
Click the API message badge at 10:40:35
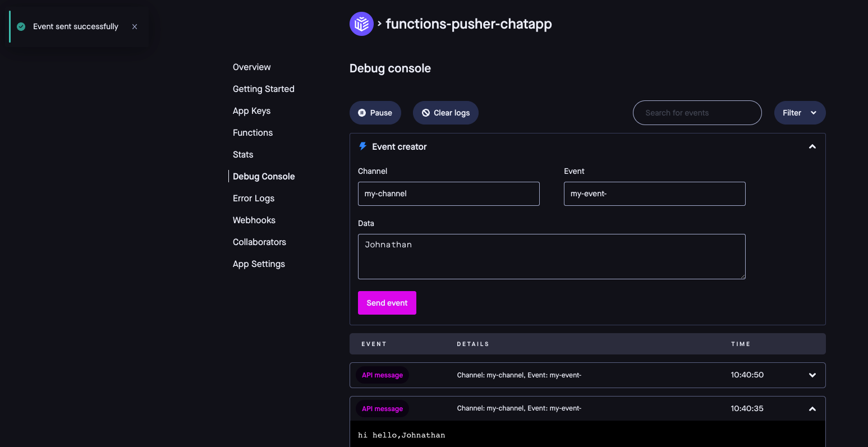point(382,409)
